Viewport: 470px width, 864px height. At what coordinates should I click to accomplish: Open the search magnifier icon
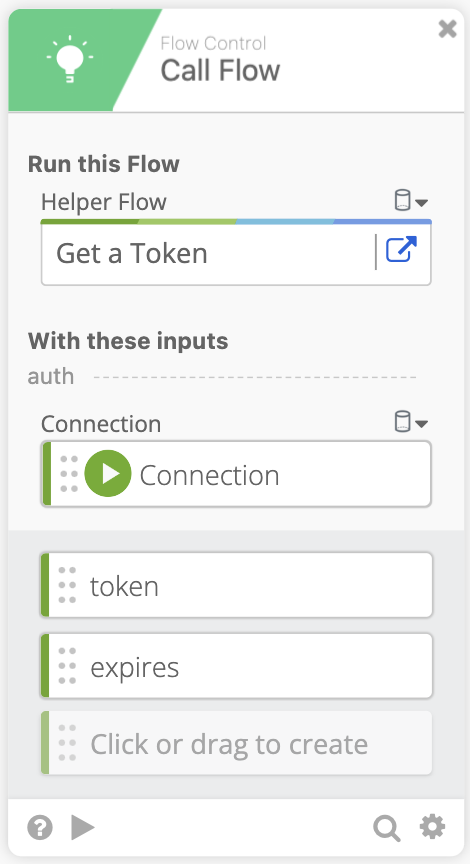387,828
